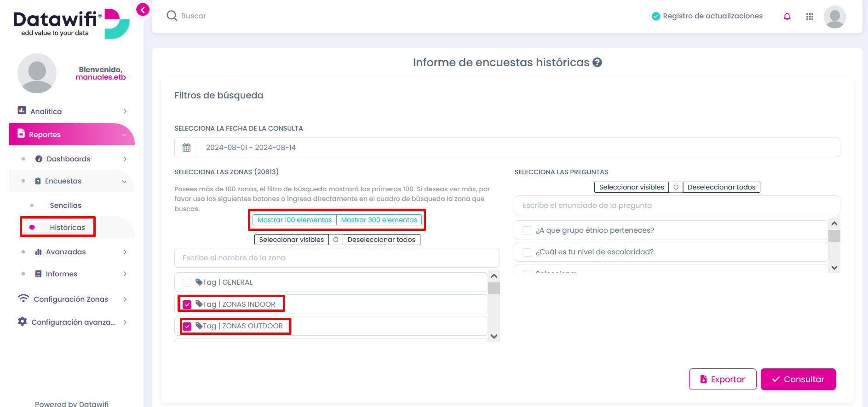Click Mostrar 300 elementos button
Screen dimensions: 868x407
[379, 220]
